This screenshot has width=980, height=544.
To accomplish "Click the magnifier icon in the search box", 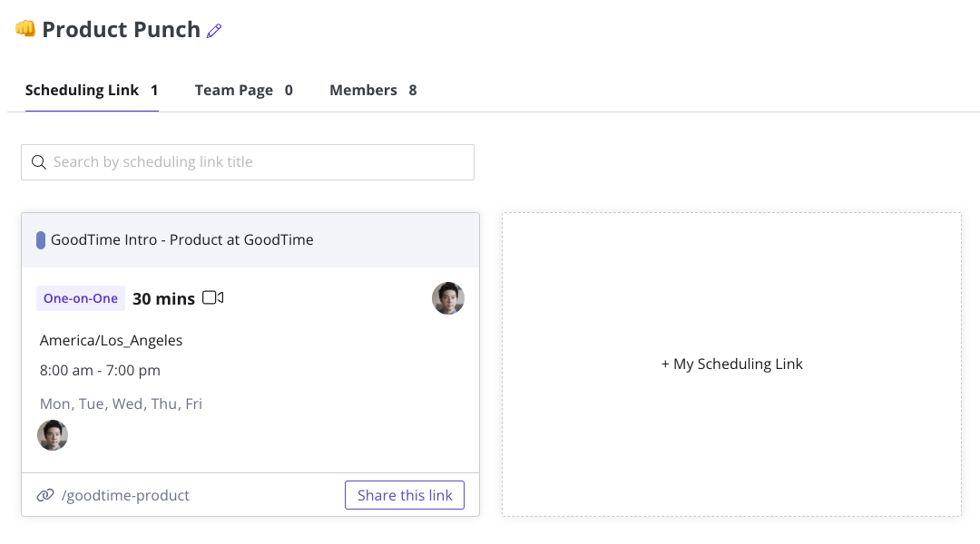I will [x=39, y=162].
